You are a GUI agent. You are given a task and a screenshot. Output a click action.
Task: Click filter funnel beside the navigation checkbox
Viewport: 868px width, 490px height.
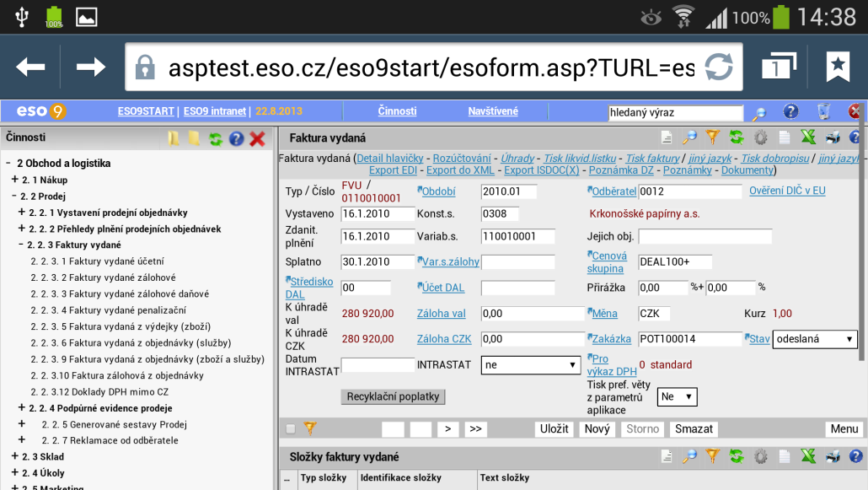(310, 428)
